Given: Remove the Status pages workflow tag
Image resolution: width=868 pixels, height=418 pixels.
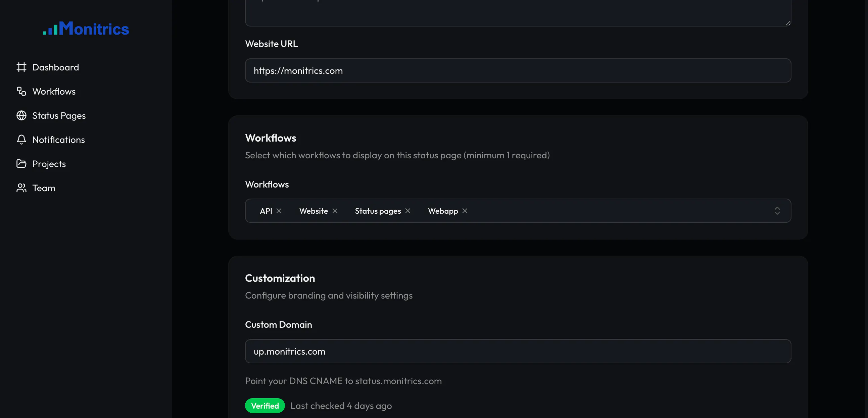Looking at the screenshot, I should 408,211.
